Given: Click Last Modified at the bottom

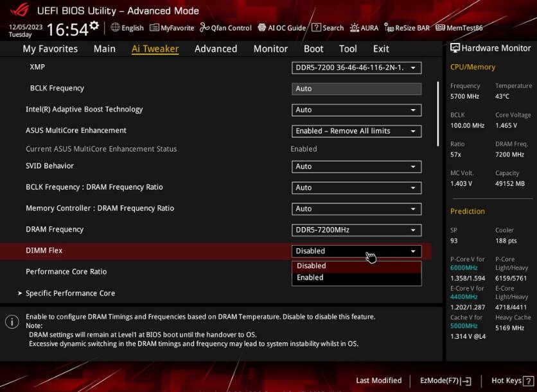Looking at the screenshot, I should 379,380.
